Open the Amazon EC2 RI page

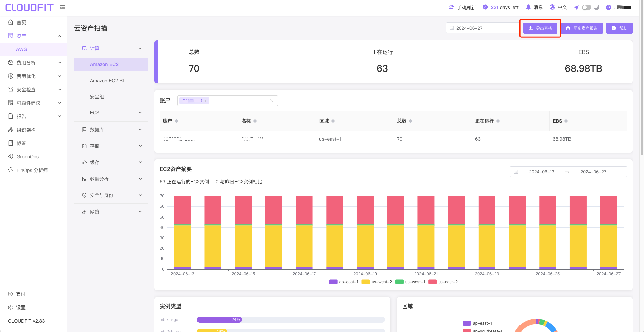[x=111, y=81]
